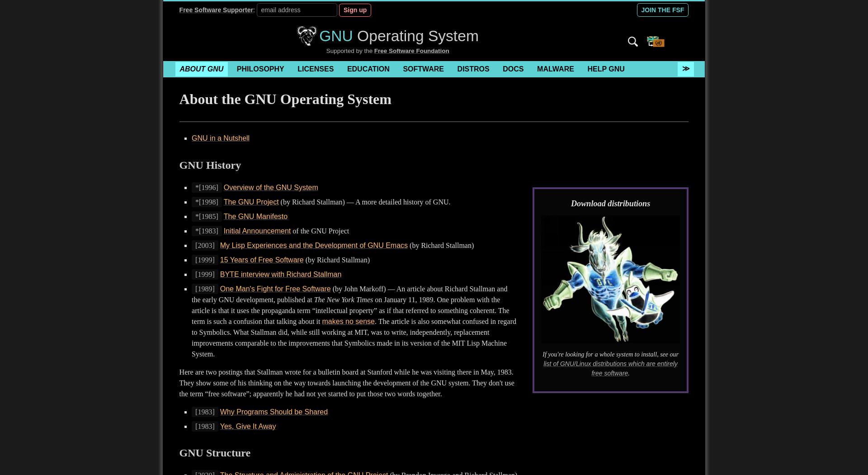The width and height of the screenshot is (868, 475).
Task: Open 15 Years of Free Software link
Action: click(x=261, y=260)
